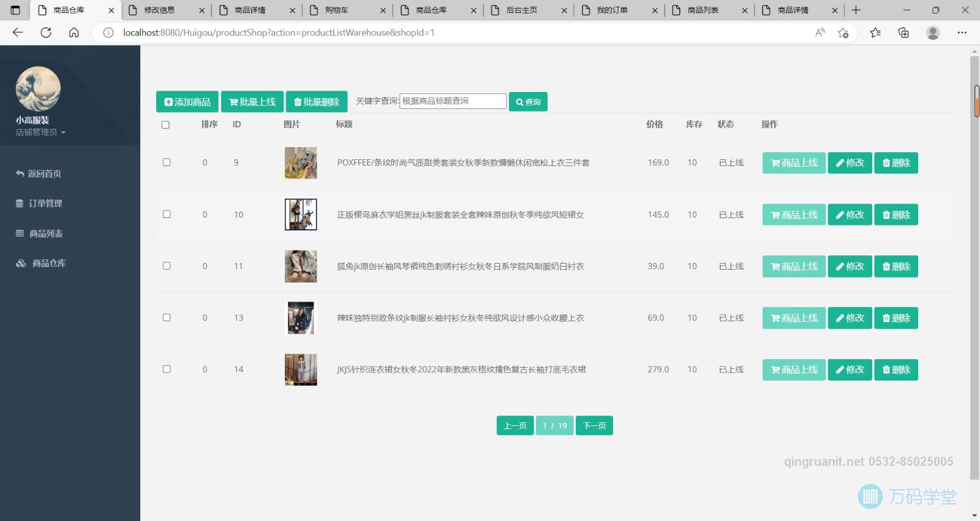Open 订单管理 in sidebar
The image size is (980, 521).
pos(39,203)
